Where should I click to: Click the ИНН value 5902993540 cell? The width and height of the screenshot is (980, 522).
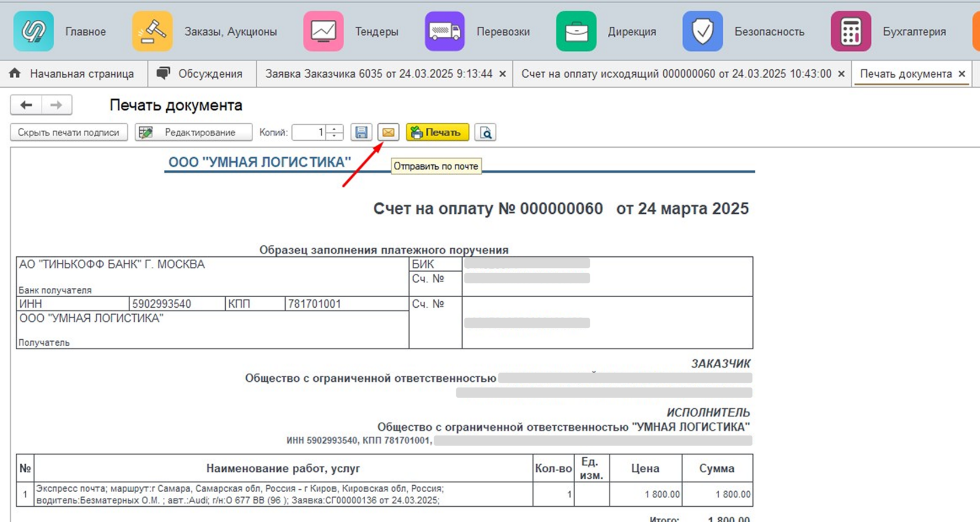(177, 304)
